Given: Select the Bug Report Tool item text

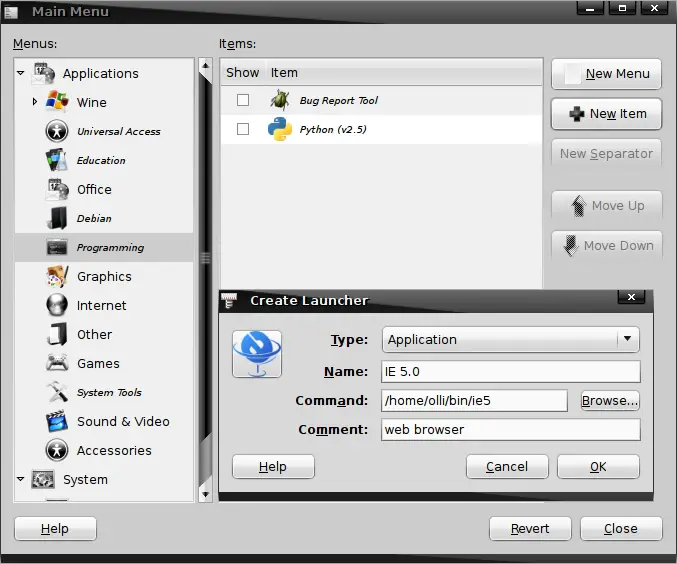Looking at the screenshot, I should tap(338, 101).
